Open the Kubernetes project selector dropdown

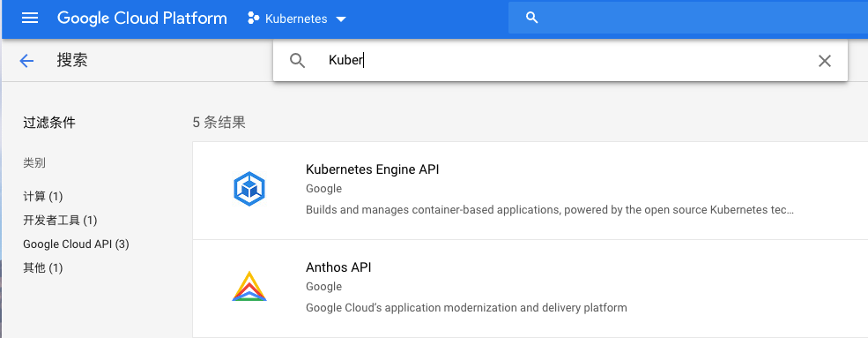click(297, 19)
